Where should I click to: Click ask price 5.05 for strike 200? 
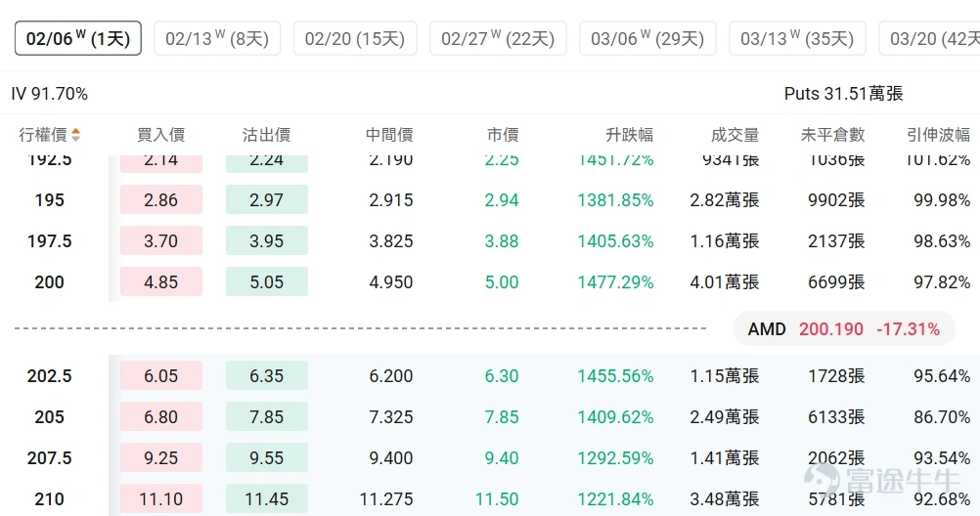coord(267,281)
